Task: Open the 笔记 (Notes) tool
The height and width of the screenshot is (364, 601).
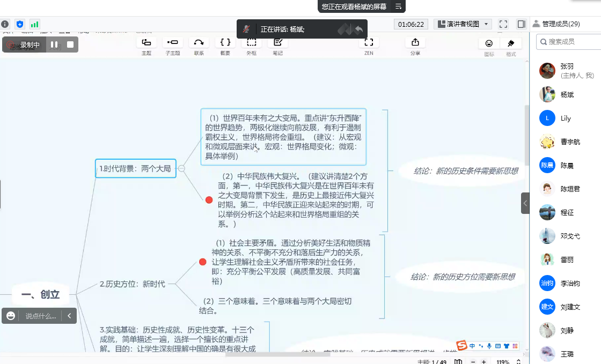Action: click(277, 43)
